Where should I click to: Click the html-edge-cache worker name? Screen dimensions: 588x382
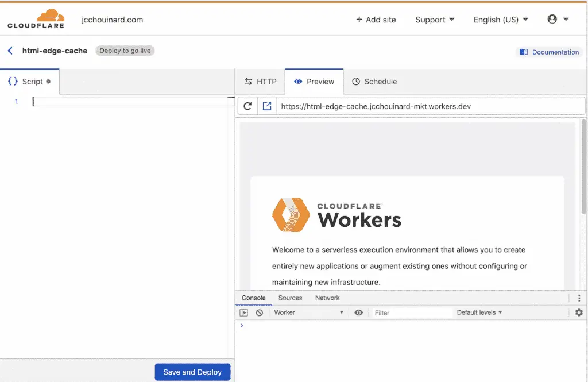tap(55, 51)
